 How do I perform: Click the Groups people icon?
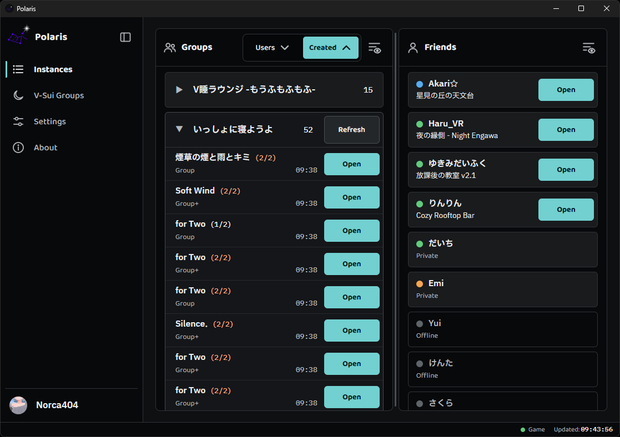[170, 47]
